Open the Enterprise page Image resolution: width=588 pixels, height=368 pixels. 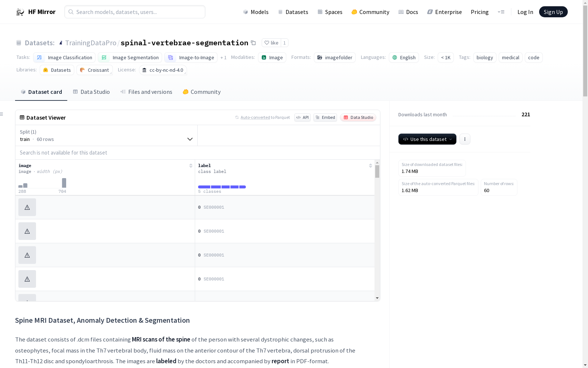coord(444,12)
